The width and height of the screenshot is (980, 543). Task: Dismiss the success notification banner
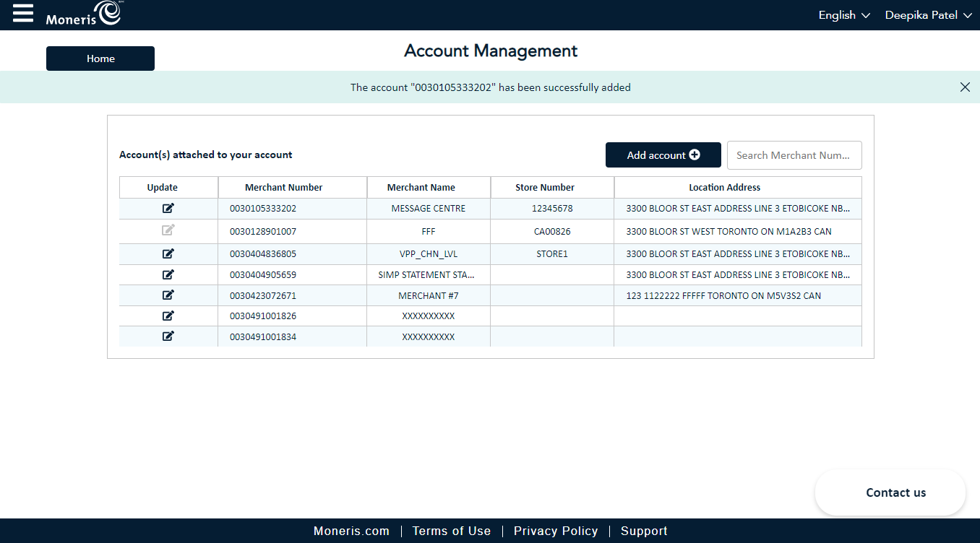[965, 87]
